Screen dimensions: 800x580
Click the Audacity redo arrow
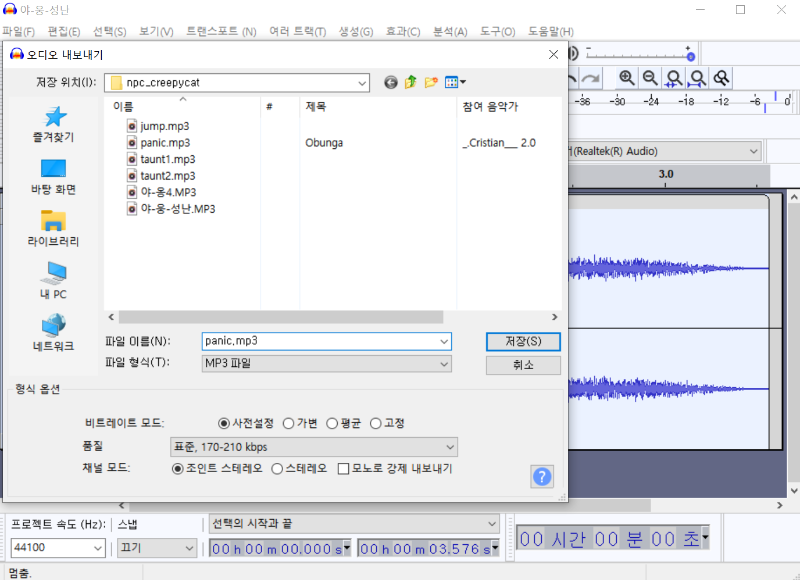coord(591,79)
